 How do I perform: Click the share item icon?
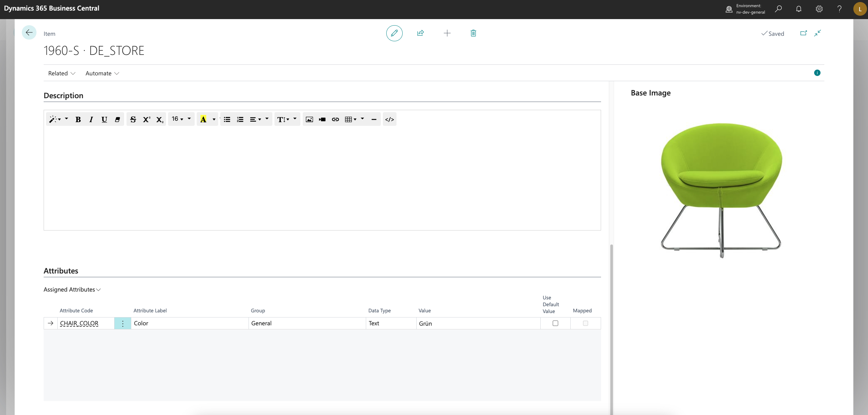[420, 33]
